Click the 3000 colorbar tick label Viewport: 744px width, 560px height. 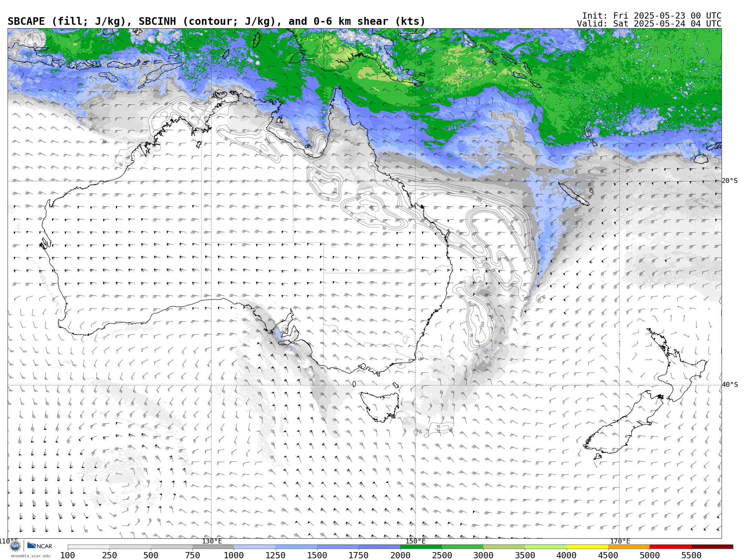[x=483, y=556]
